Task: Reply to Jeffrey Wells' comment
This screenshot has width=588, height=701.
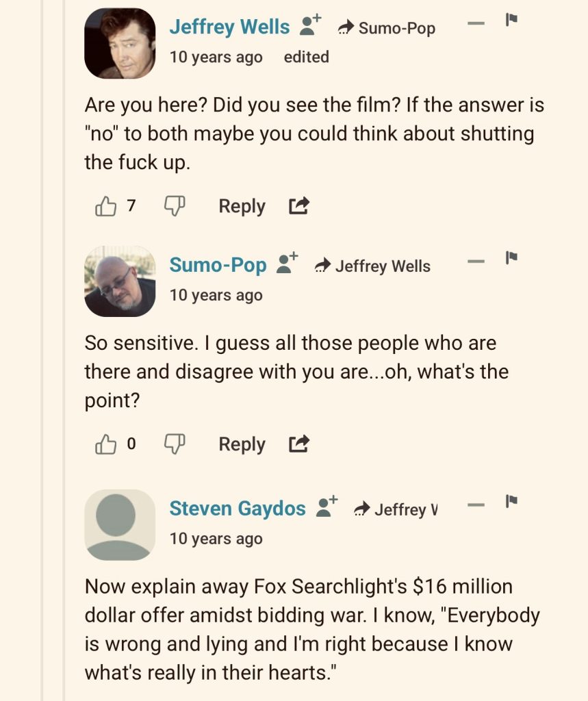Action: click(242, 206)
